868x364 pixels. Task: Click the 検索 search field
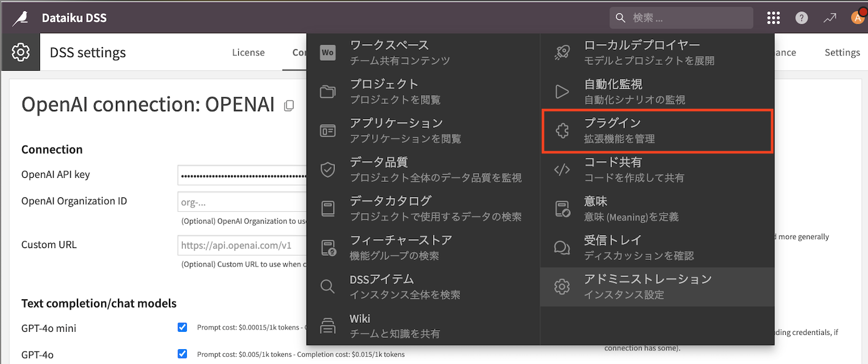(681, 18)
